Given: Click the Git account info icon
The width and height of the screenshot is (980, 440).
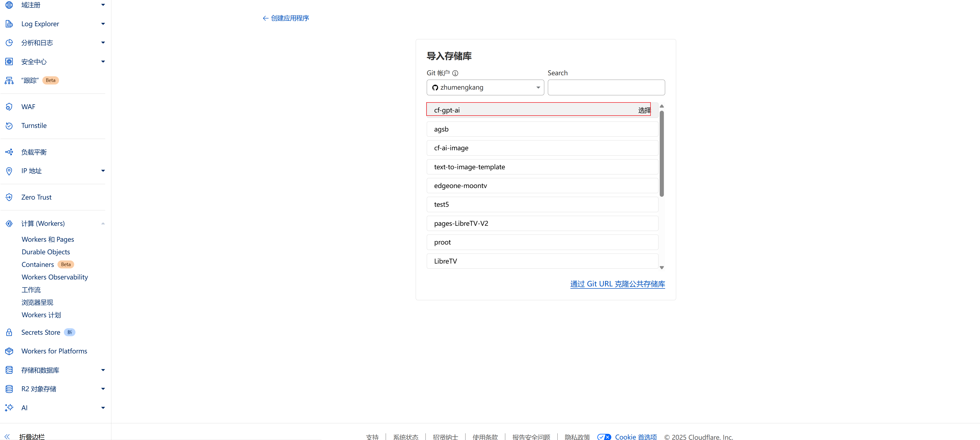Looking at the screenshot, I should (x=455, y=73).
